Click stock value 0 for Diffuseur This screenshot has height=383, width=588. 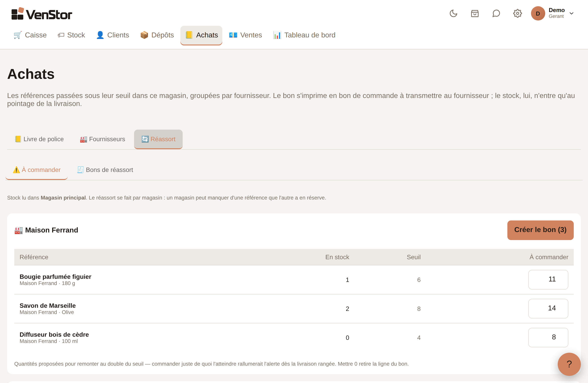click(x=347, y=338)
